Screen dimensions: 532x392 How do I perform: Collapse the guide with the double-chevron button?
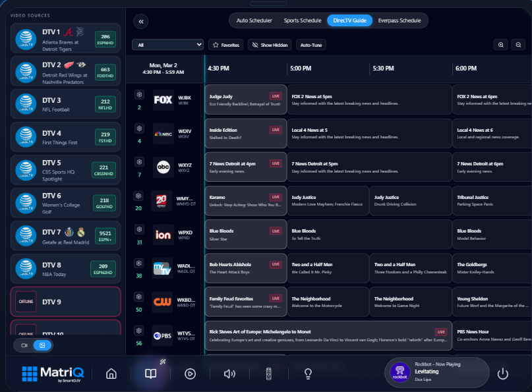[x=140, y=21]
